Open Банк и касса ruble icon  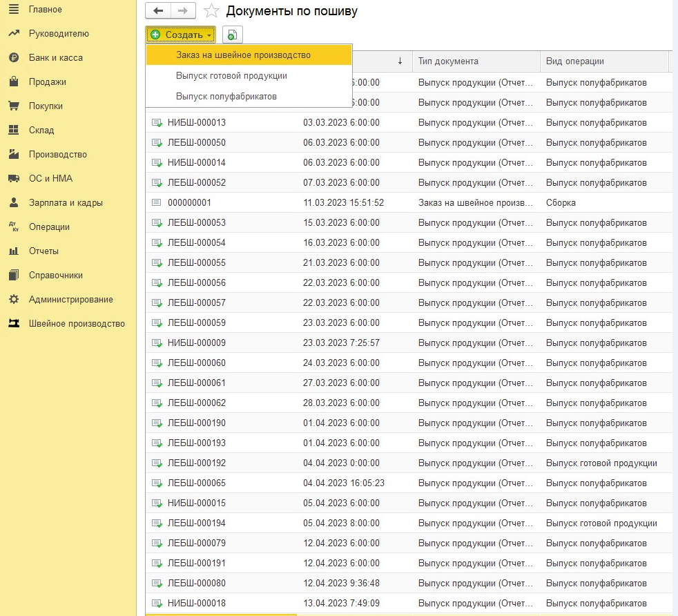(x=14, y=57)
